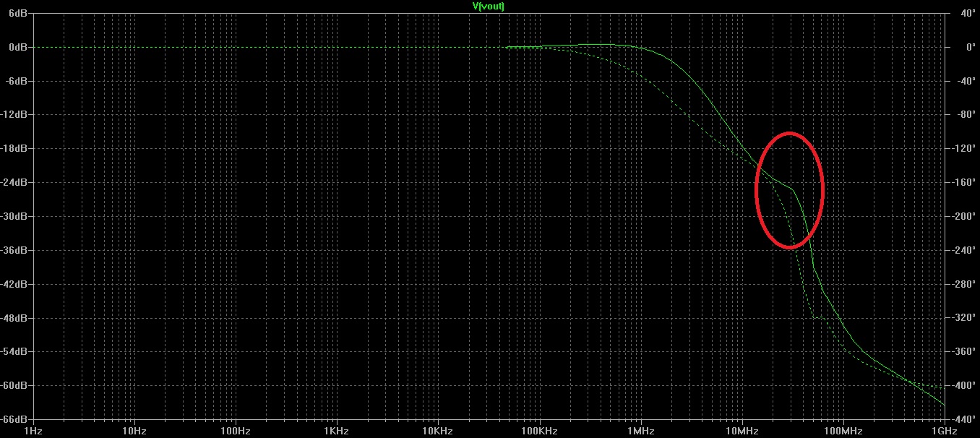Click the -240° phase axis label

tap(963, 250)
